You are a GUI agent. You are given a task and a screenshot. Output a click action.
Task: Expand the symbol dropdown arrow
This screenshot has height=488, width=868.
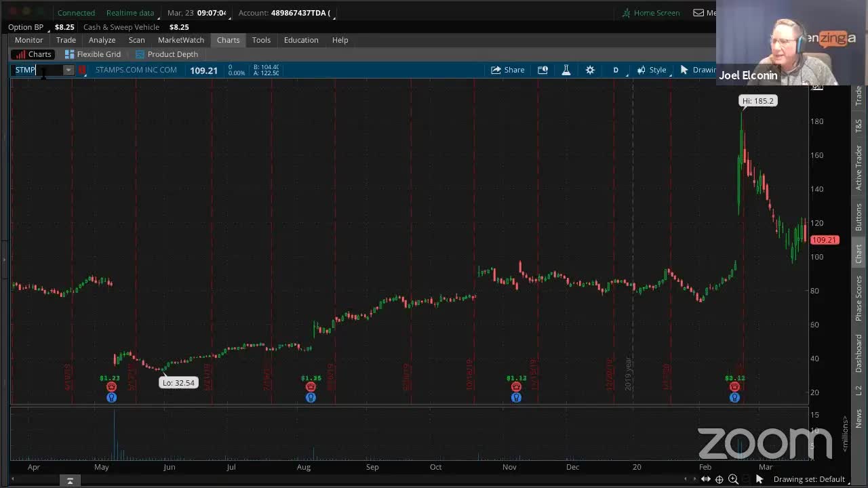click(x=68, y=70)
